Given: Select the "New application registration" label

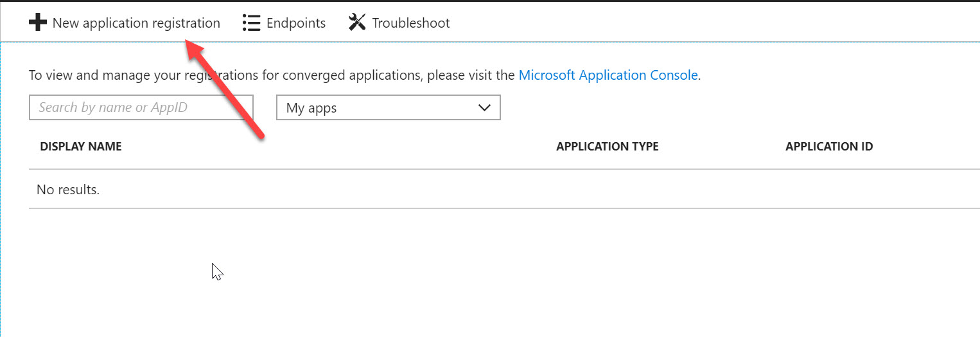Looking at the screenshot, I should (x=136, y=23).
